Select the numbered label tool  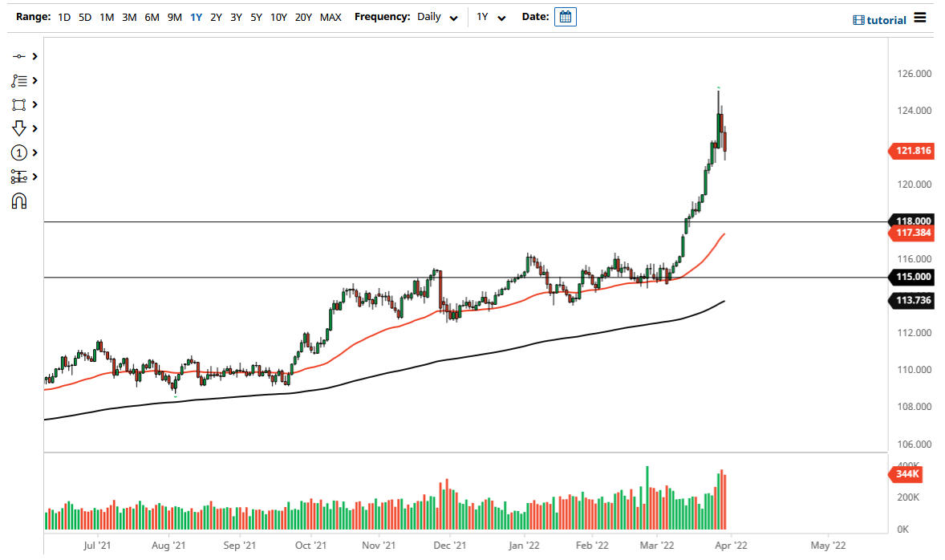click(x=18, y=152)
